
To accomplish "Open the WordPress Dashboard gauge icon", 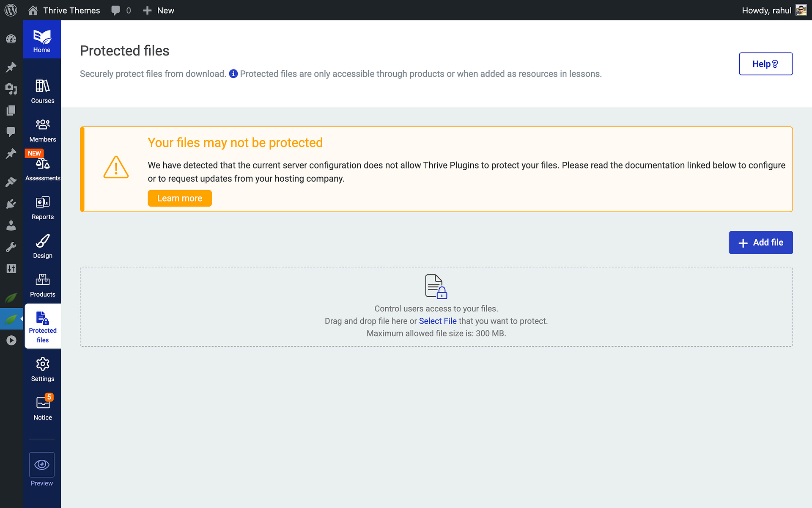I will click(x=11, y=38).
